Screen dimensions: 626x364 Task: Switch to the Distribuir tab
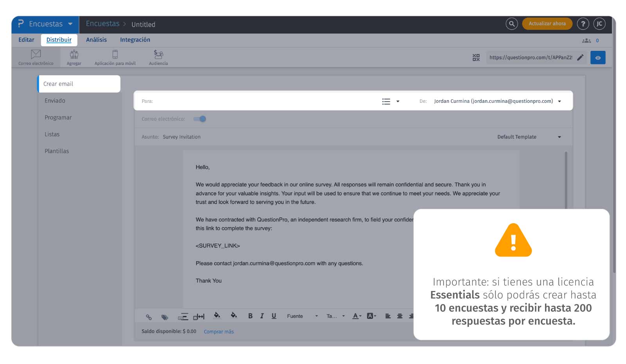tap(59, 40)
